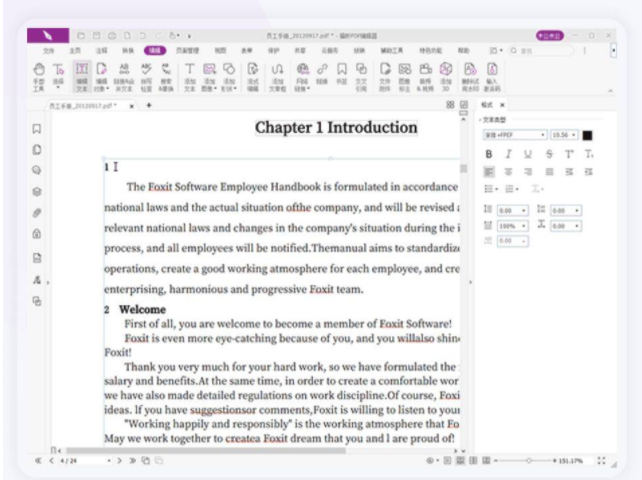Open the Web Links tool with globe icon
Viewport: 642px width, 480px height.
coord(302,77)
